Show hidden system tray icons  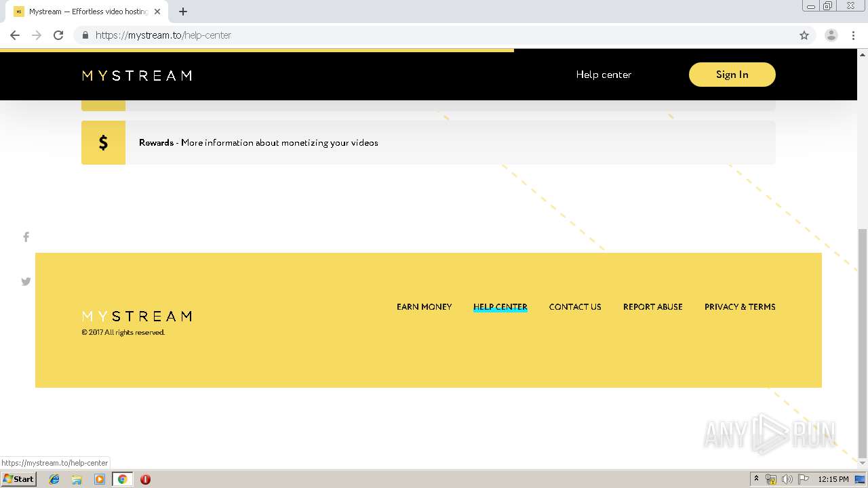tap(756, 479)
